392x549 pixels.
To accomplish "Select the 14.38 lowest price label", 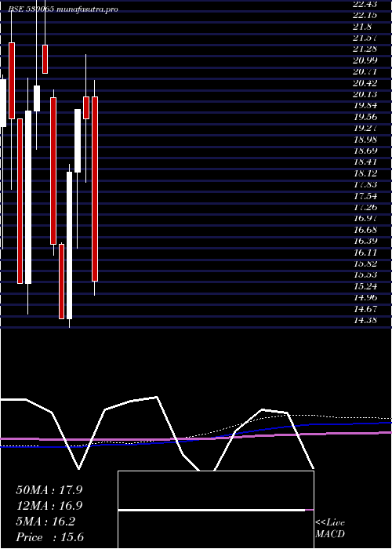I will click(x=365, y=320).
